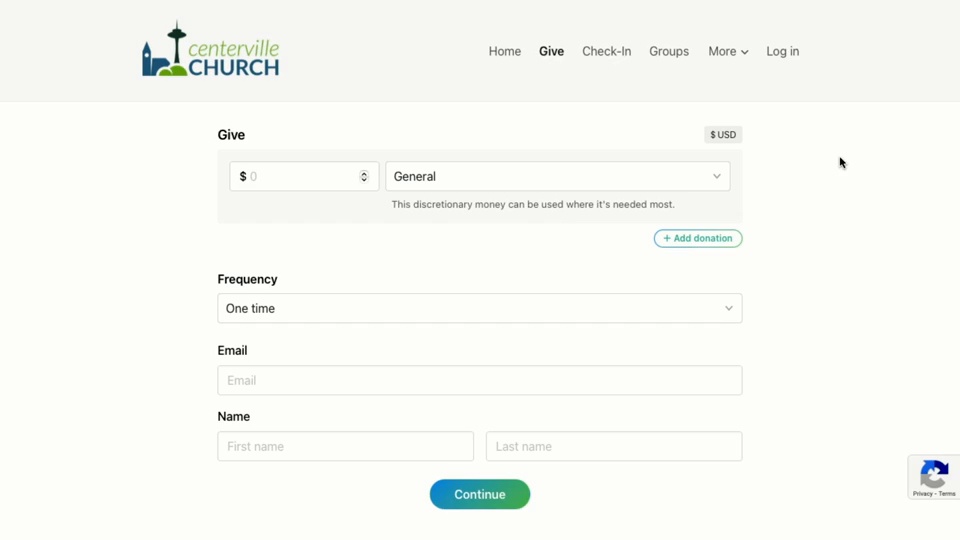
Task: Expand the Frequency One time dropdown
Action: tap(480, 308)
